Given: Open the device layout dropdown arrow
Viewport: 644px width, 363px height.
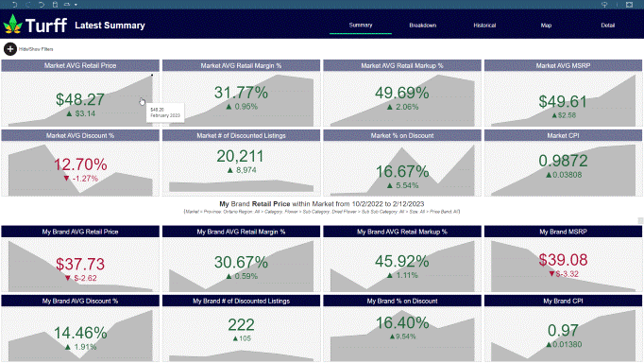Looking at the screenshot, I should coord(76,5).
